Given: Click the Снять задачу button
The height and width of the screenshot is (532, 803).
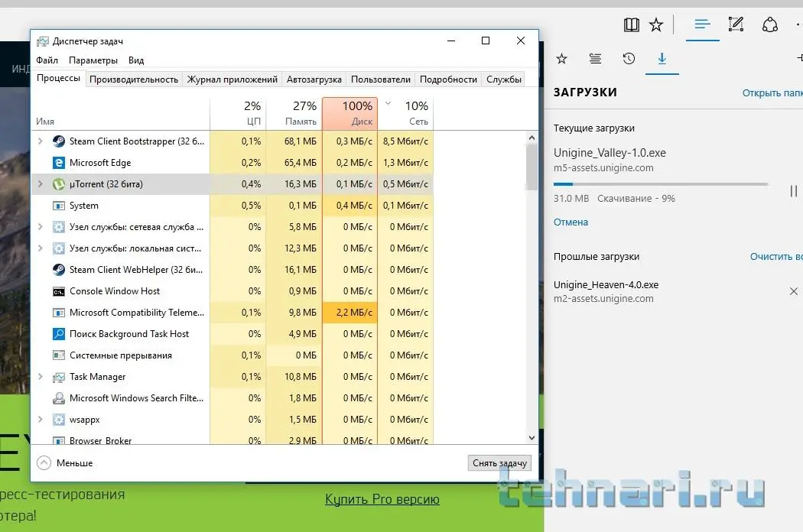Looking at the screenshot, I should pyautogui.click(x=499, y=463).
